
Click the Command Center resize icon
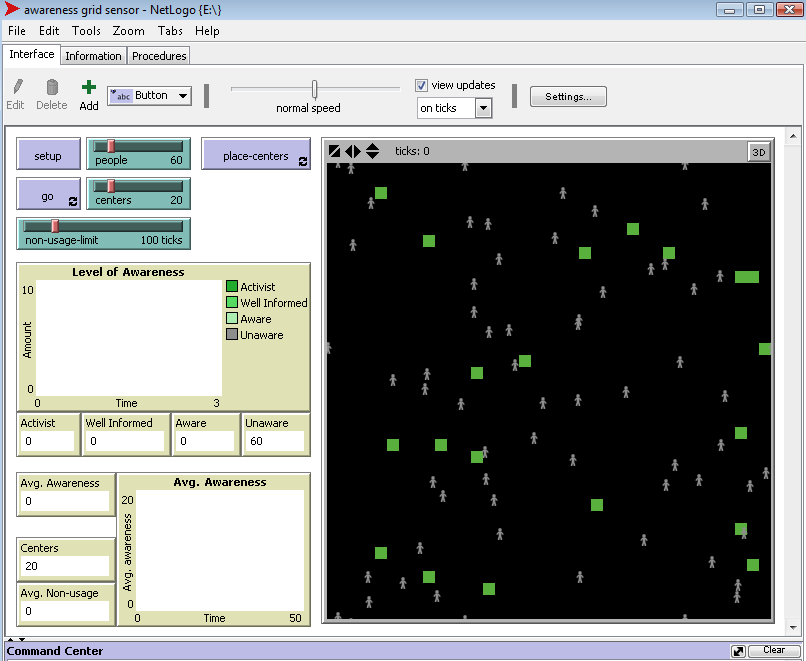(738, 650)
